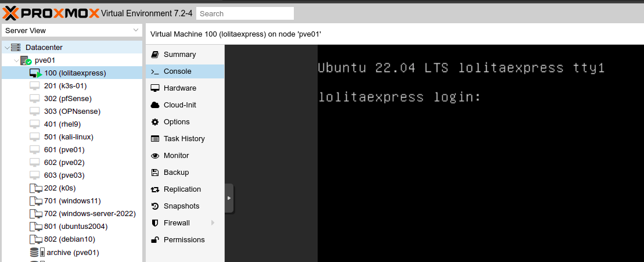
Task: Select 701 (windows11) template label
Action: click(72, 201)
